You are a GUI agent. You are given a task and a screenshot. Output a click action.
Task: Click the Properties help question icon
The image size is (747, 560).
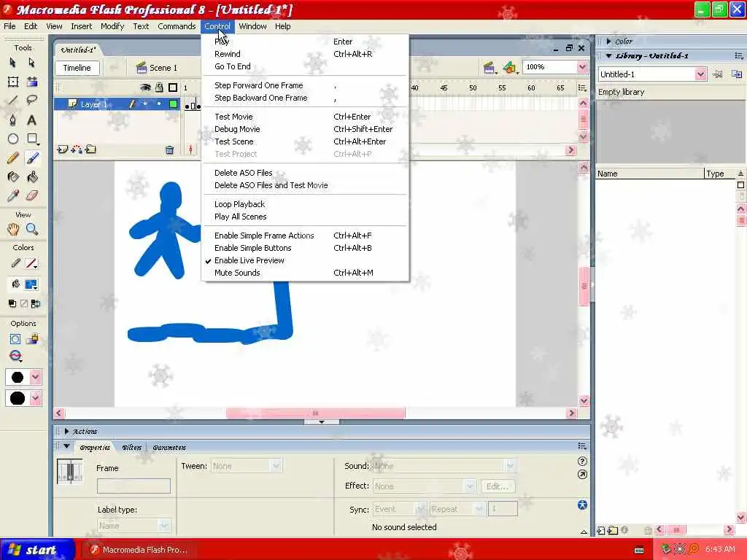tap(582, 461)
